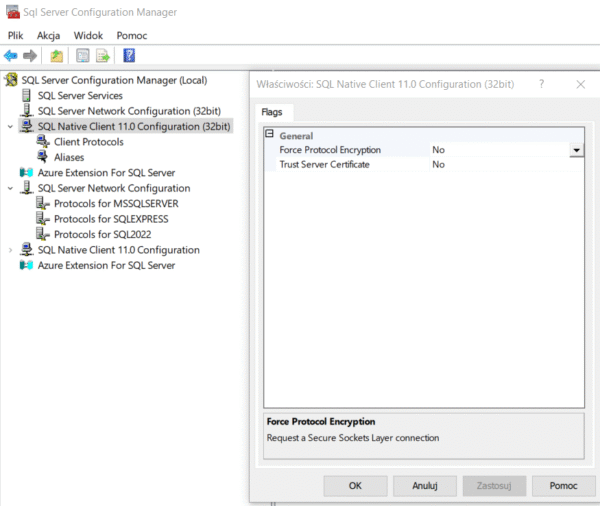
Task: Click the OK button
Action: click(x=355, y=486)
